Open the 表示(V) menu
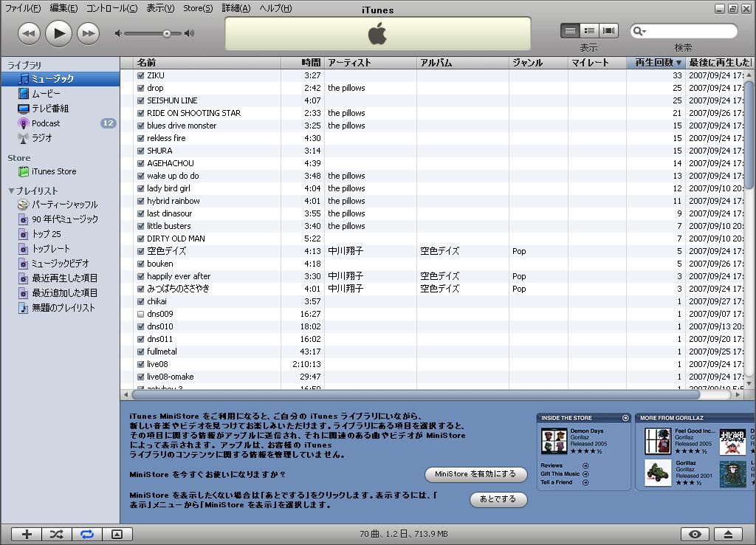Screen dimensions: 756x545 (160, 8)
